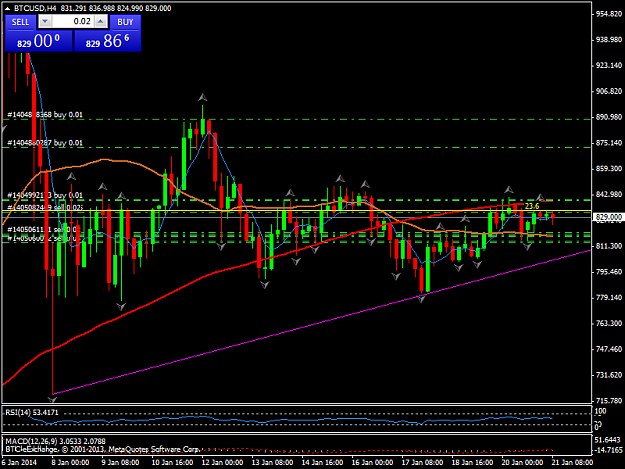
Task: Click the 795.460 price scale value
Action: [609, 272]
